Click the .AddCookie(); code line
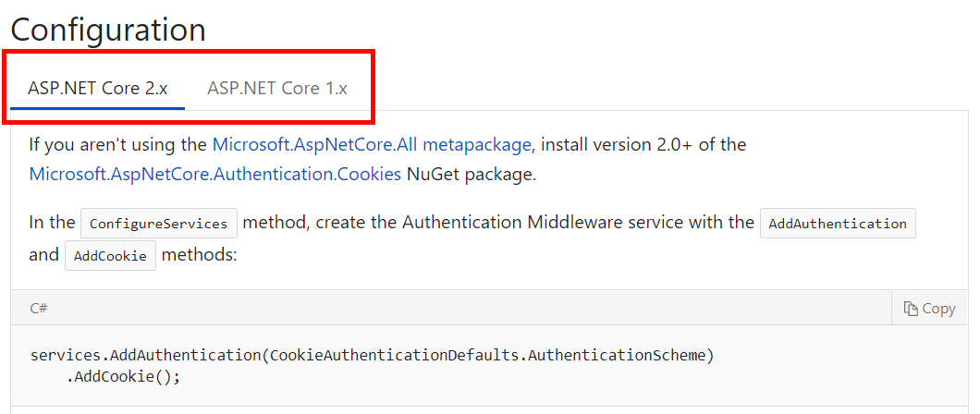This screenshot has width=980, height=414. pos(123,377)
